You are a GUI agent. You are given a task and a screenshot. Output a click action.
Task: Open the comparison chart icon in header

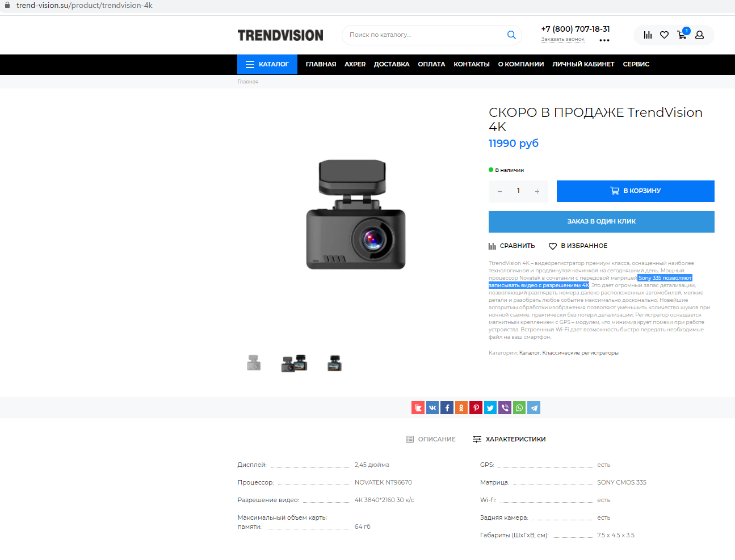[648, 35]
